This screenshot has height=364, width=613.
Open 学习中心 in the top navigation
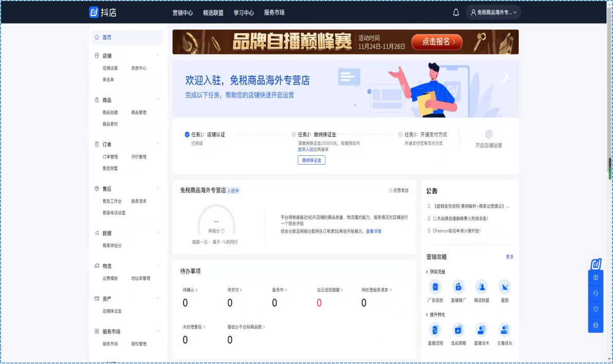243,12
